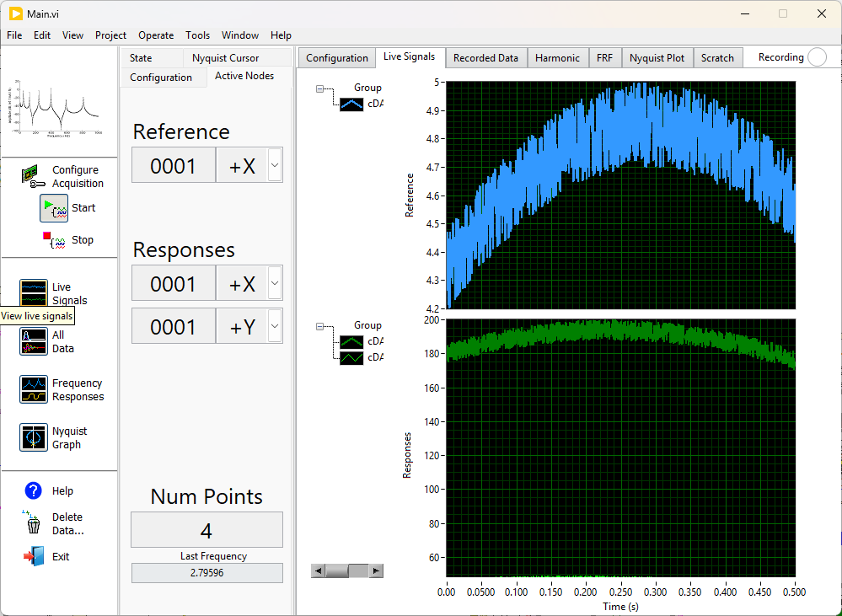842x616 pixels.
Task: Click the Configure Acquisition label
Action: [77, 177]
